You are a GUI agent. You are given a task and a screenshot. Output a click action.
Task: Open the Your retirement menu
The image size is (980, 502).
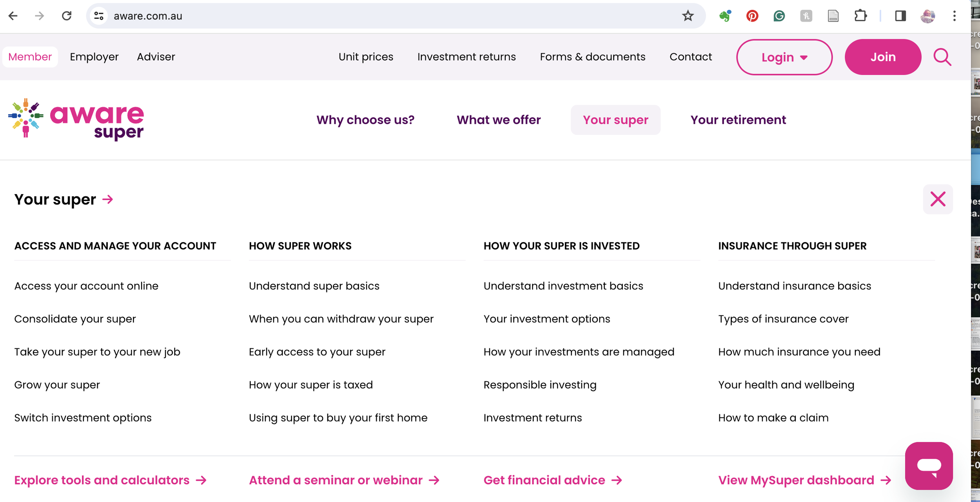(x=738, y=120)
